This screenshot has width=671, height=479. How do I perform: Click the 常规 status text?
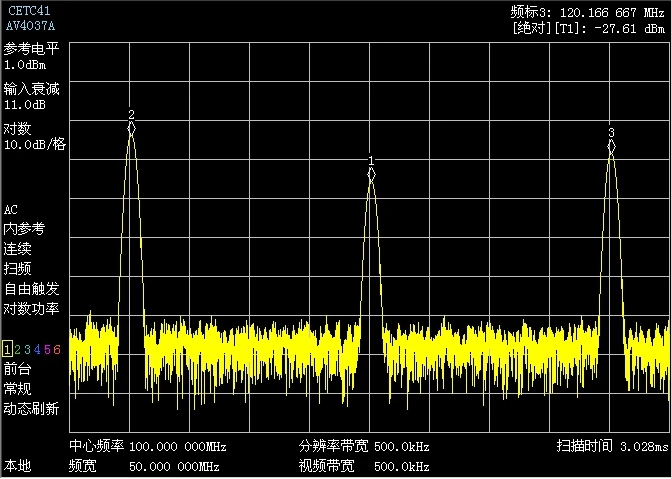[x=18, y=389]
